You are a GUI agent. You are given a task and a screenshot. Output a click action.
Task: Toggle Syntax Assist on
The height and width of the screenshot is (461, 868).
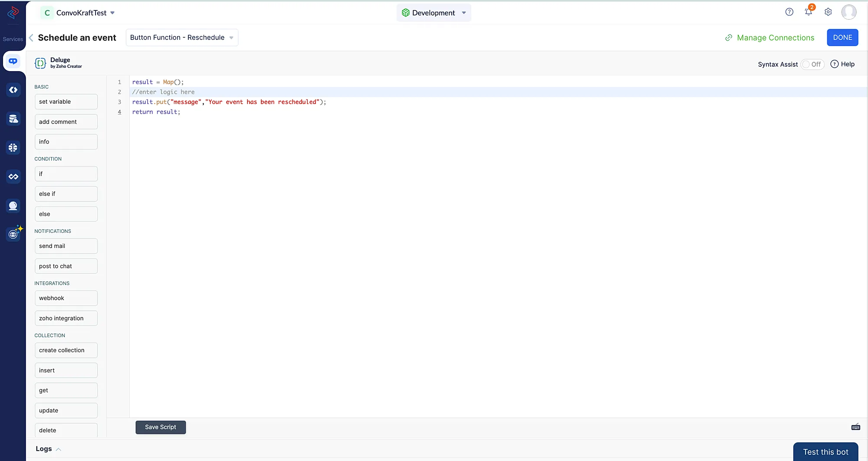812,64
